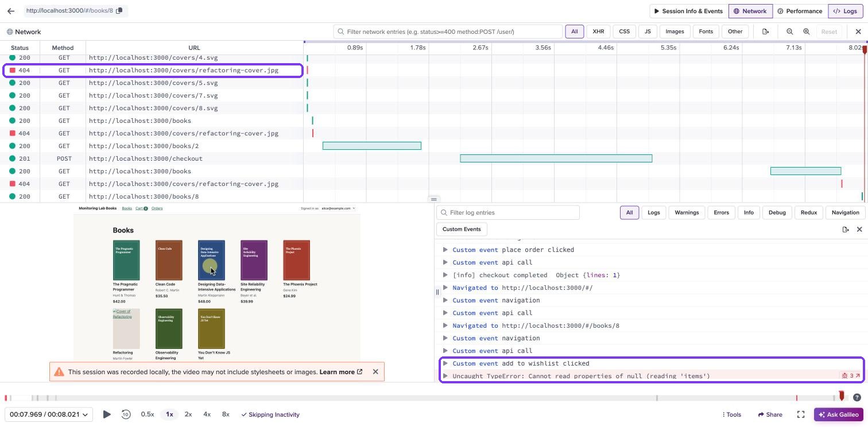Focus the network filter input field

[448, 32]
